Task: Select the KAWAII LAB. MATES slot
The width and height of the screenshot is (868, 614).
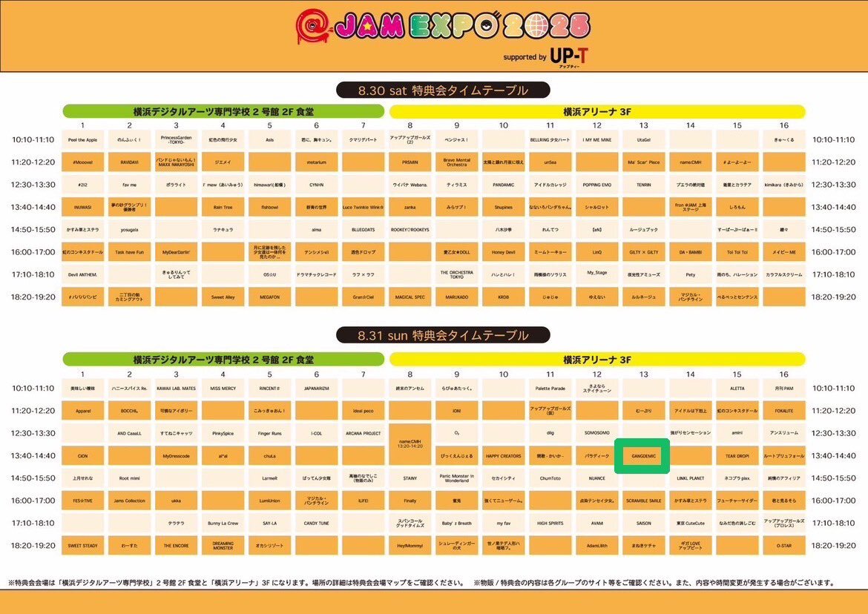Action: click(176, 389)
